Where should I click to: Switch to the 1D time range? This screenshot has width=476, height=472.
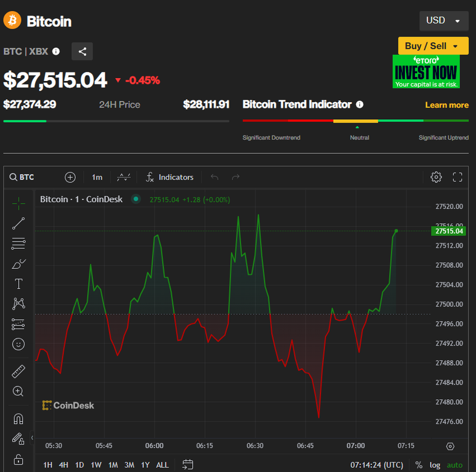[x=79, y=465]
